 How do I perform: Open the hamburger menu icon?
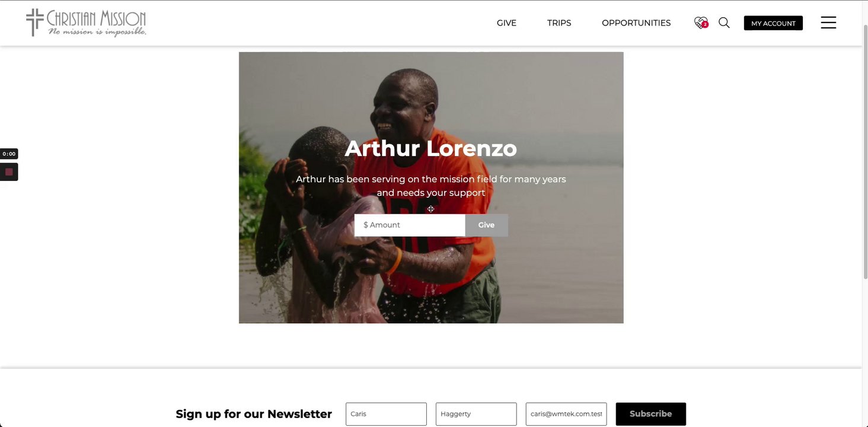point(828,23)
